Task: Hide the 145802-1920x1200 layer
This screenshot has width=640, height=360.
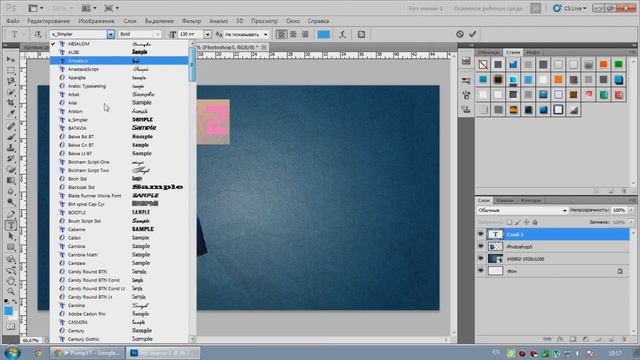Action: tap(481, 259)
